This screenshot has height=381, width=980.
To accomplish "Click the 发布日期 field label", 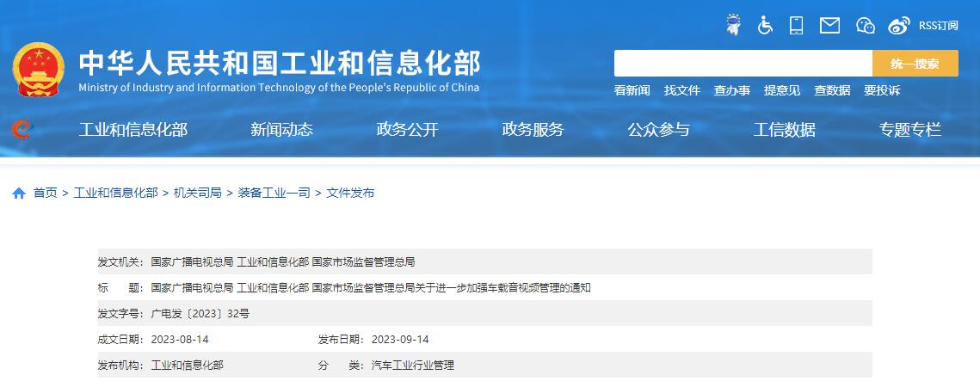I will (342, 340).
